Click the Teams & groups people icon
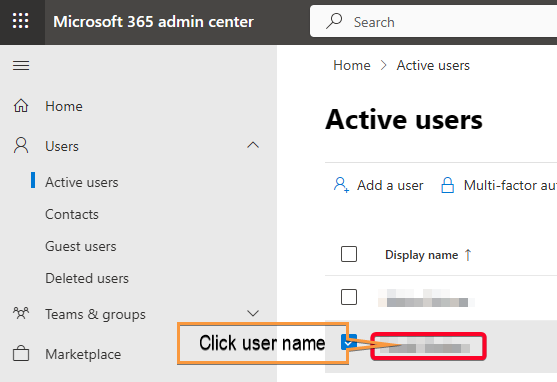Image resolution: width=557 pixels, height=382 pixels. pyautogui.click(x=21, y=313)
